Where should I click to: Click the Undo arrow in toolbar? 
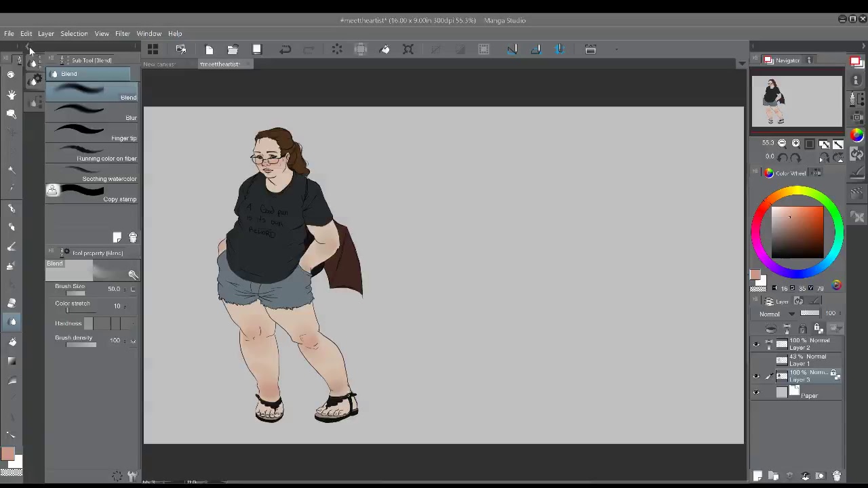tap(285, 49)
